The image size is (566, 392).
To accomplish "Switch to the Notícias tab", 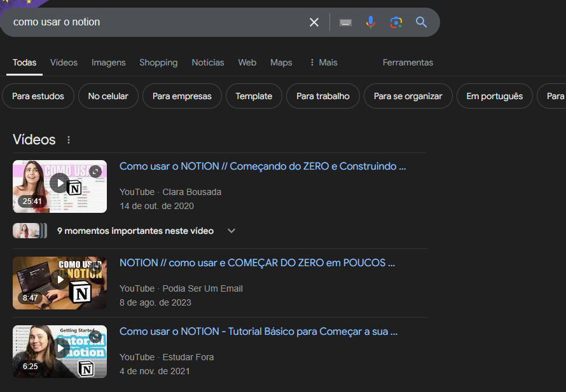I will (208, 62).
